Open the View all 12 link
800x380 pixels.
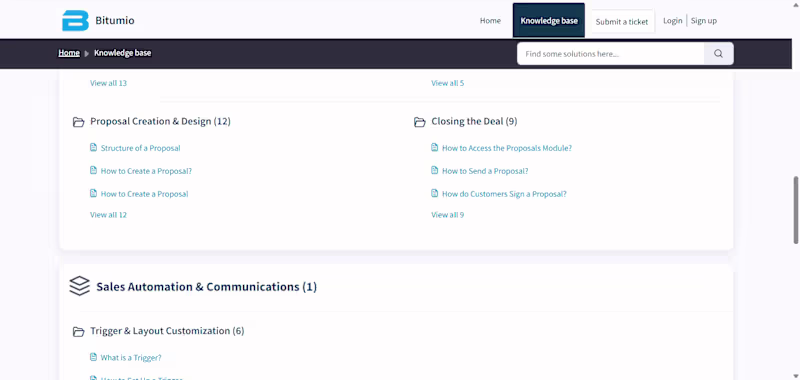click(108, 215)
